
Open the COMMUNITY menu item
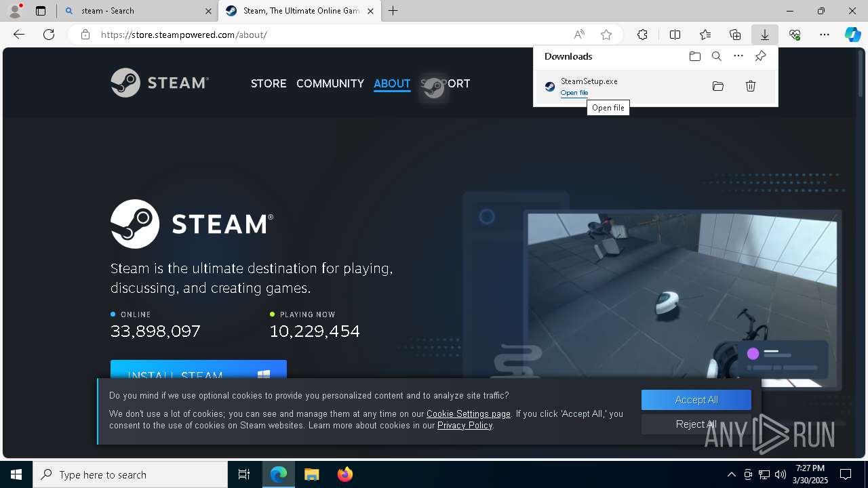[330, 83]
